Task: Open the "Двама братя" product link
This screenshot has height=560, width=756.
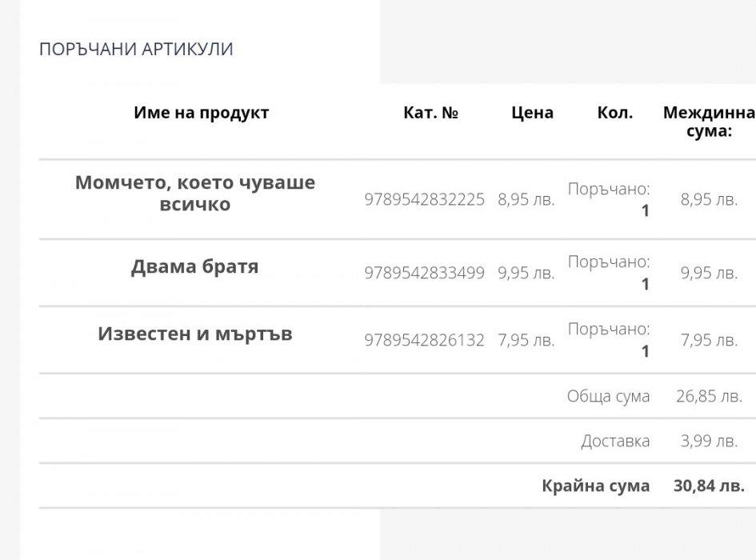Action: tap(195, 266)
